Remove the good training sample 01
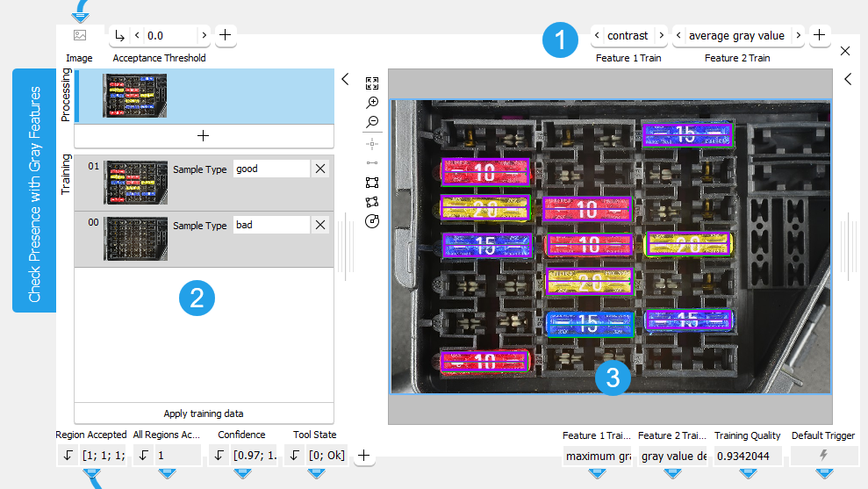This screenshot has width=868, height=489. [320, 169]
